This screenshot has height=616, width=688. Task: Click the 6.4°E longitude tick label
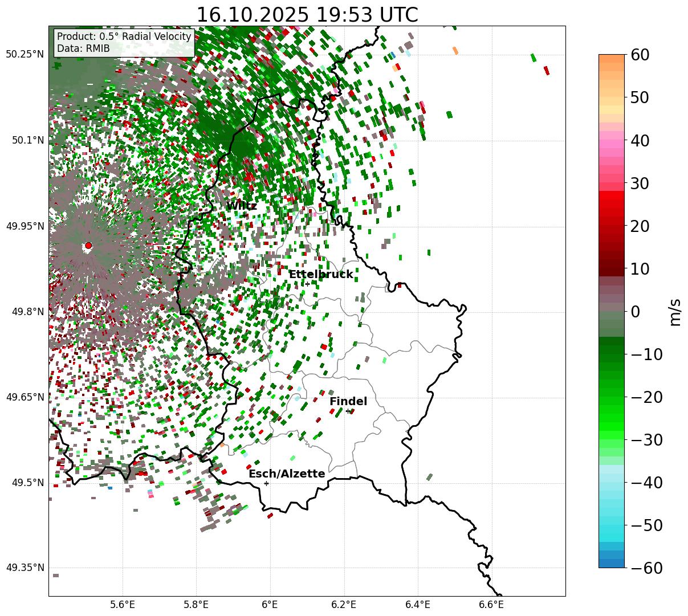[417, 605]
